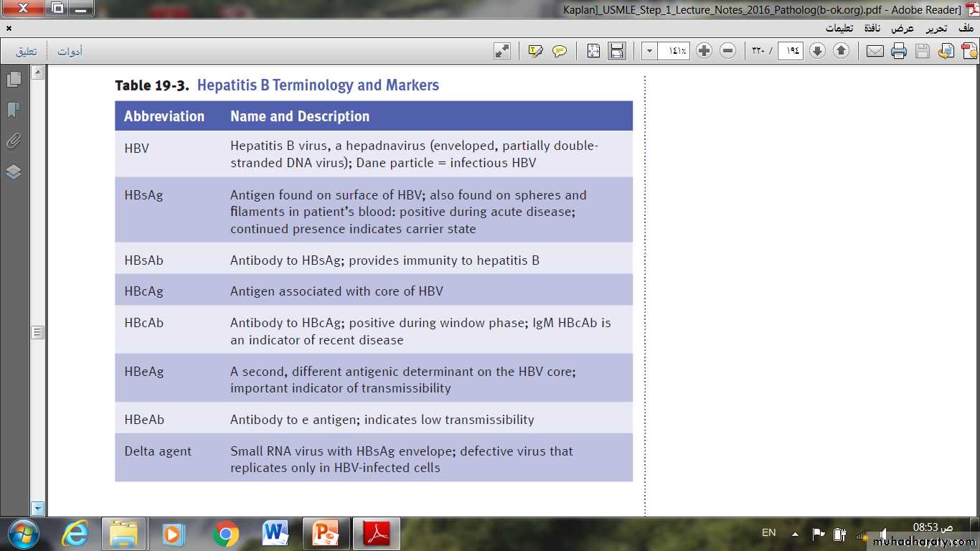The image size is (980, 551).
Task: Zoom in with the plus button
Action: click(x=704, y=51)
